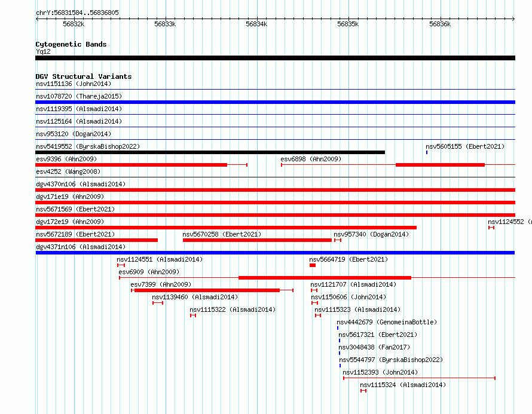The height and width of the screenshot is (414, 532).
Task: Click the 56834k ruler position
Action: [256, 24]
